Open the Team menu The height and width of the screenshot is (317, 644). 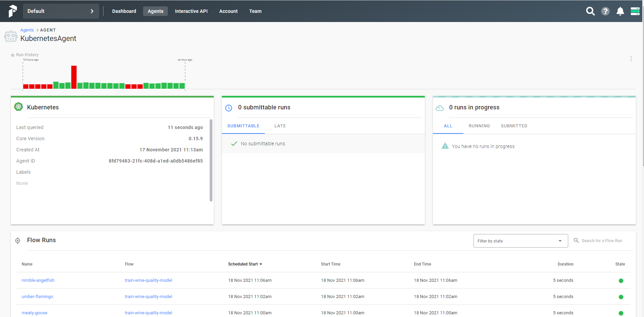coord(255,11)
